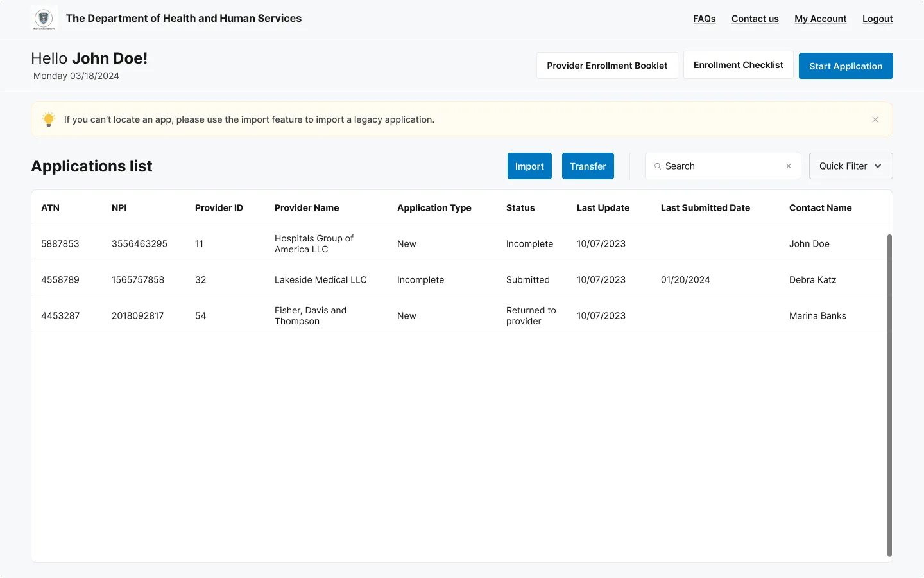Click the Hello John Doe! greeting
Viewport: 924px width, 578px height.
[89, 58]
